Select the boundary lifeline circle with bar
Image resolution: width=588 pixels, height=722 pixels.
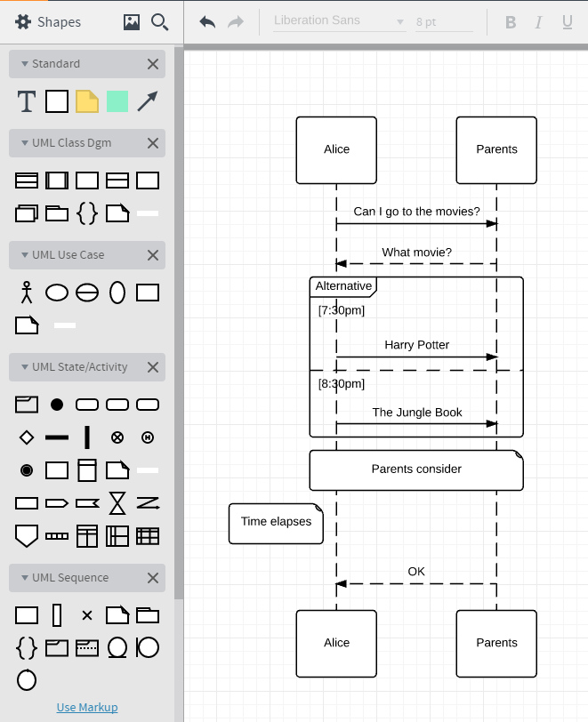pyautogui.click(x=148, y=647)
